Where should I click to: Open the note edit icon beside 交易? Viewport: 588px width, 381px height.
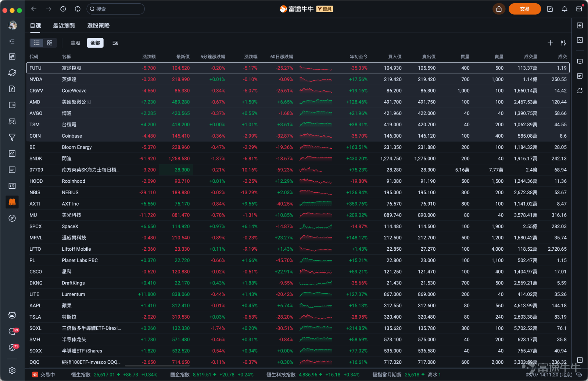[550, 9]
